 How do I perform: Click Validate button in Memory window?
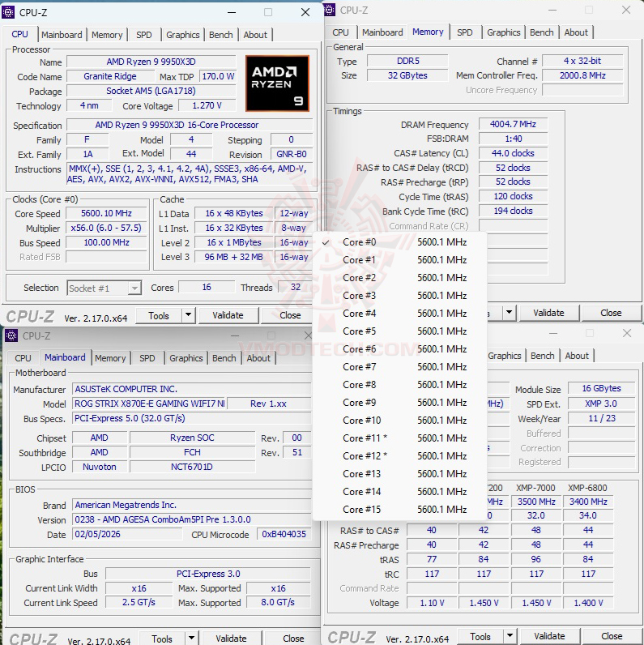click(x=548, y=313)
